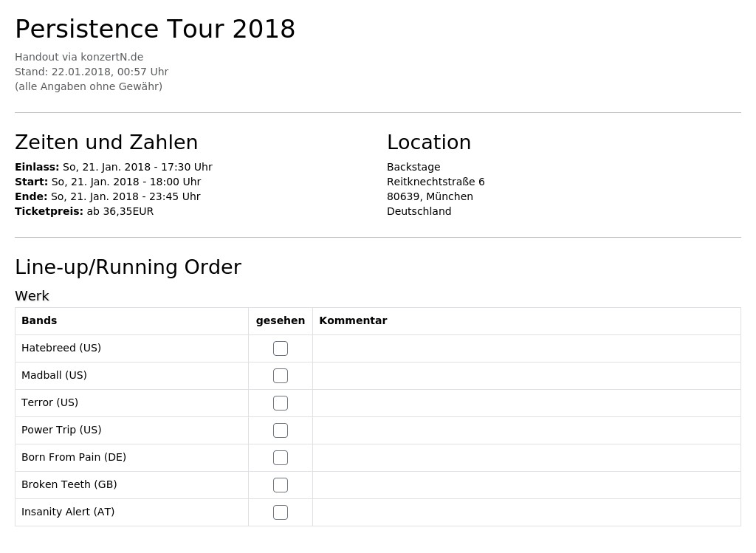Click the Kommentar cell for Hatebreed (US)
Screen dimensions: 756x553
526,348
